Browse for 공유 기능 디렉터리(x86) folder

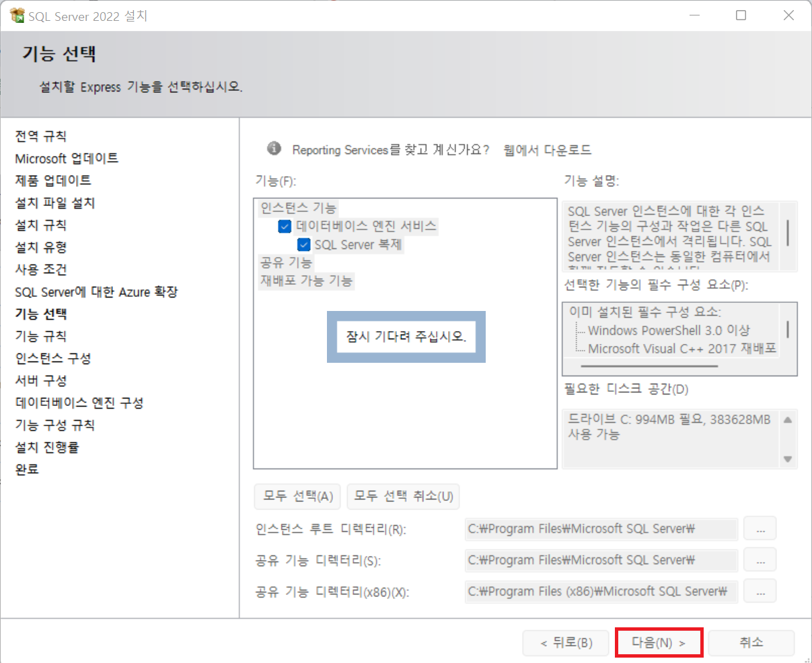pos(760,591)
